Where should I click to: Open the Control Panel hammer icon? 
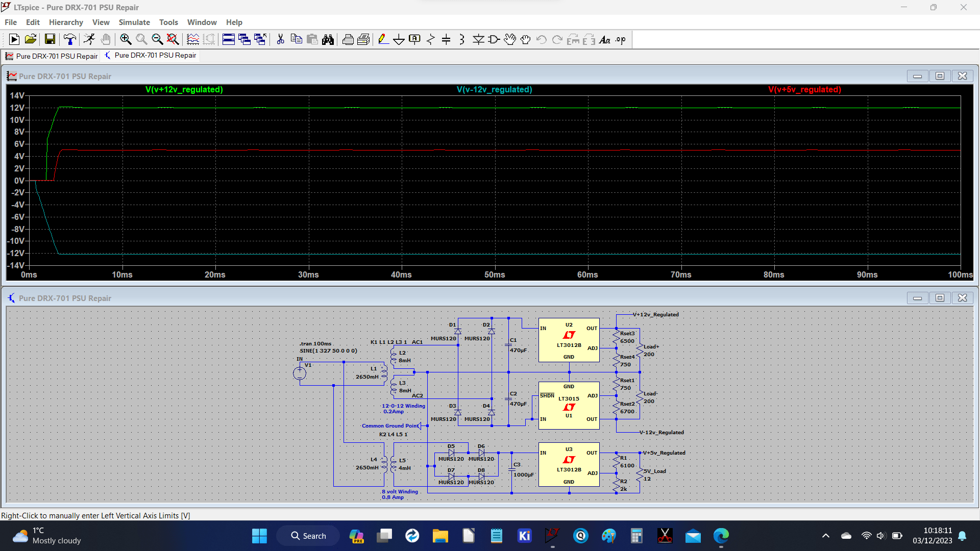click(x=70, y=39)
